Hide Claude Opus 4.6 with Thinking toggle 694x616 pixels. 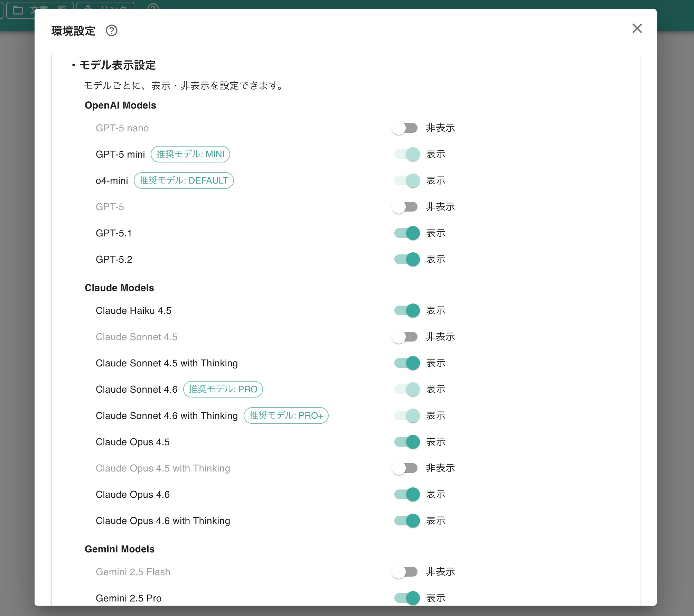(x=407, y=521)
